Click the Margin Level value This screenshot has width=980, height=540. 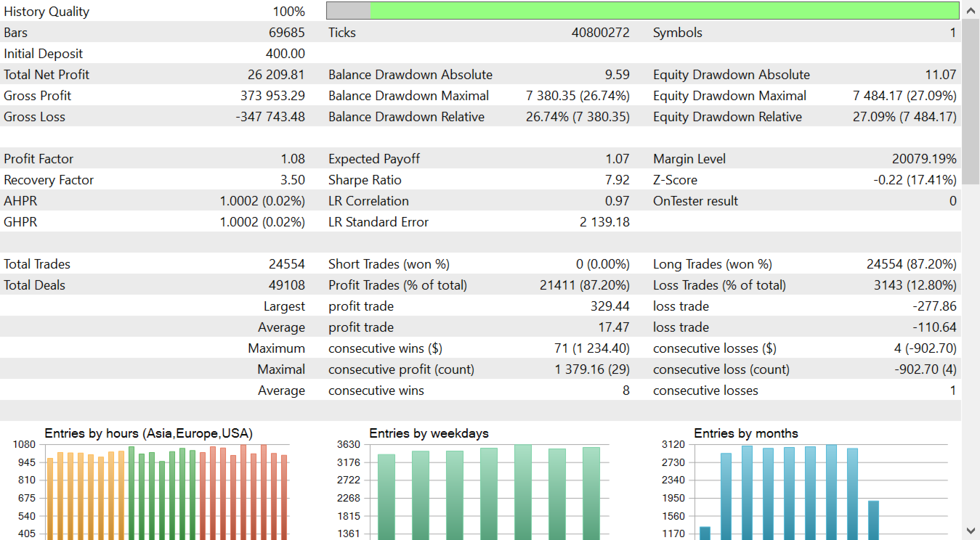[x=924, y=159]
